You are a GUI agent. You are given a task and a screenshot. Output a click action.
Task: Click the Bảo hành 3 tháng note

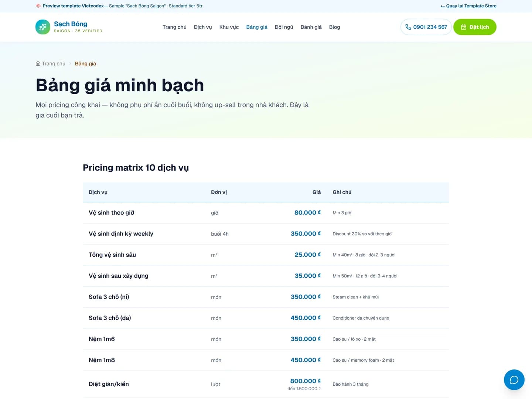[x=351, y=384]
